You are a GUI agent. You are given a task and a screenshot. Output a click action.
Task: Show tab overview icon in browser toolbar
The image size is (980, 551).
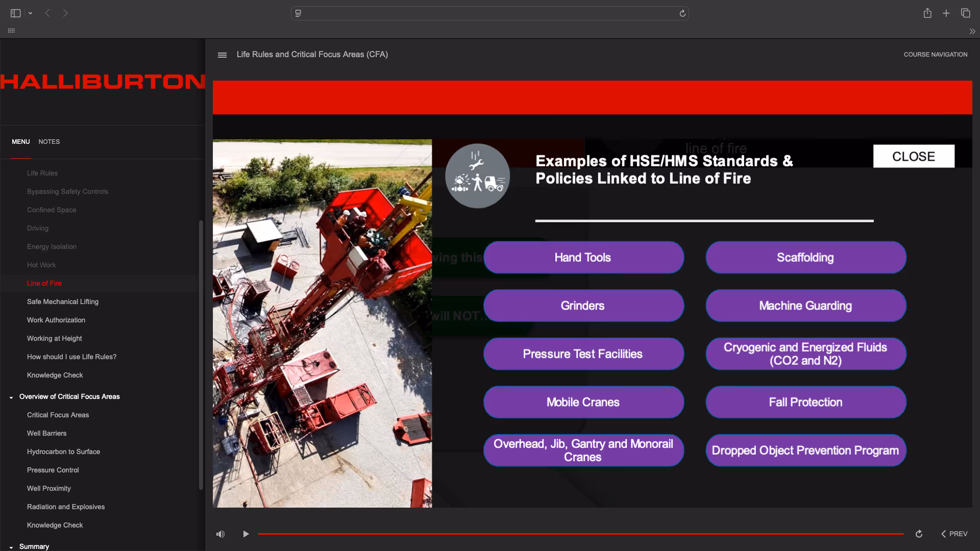pos(965,13)
